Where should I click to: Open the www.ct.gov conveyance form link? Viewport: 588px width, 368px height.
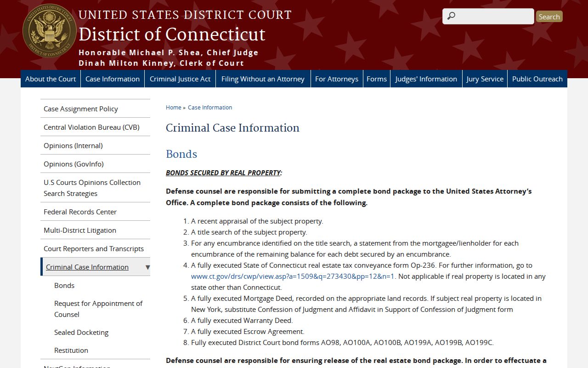coord(293,276)
